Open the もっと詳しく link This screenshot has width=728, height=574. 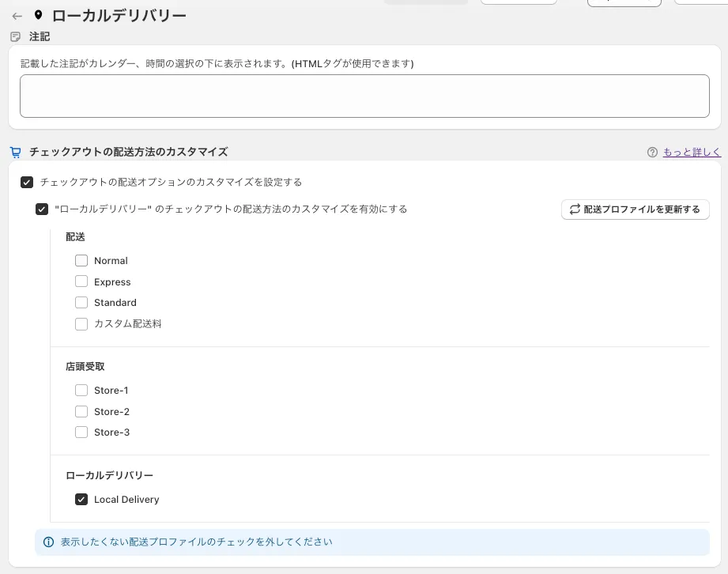(x=692, y=153)
